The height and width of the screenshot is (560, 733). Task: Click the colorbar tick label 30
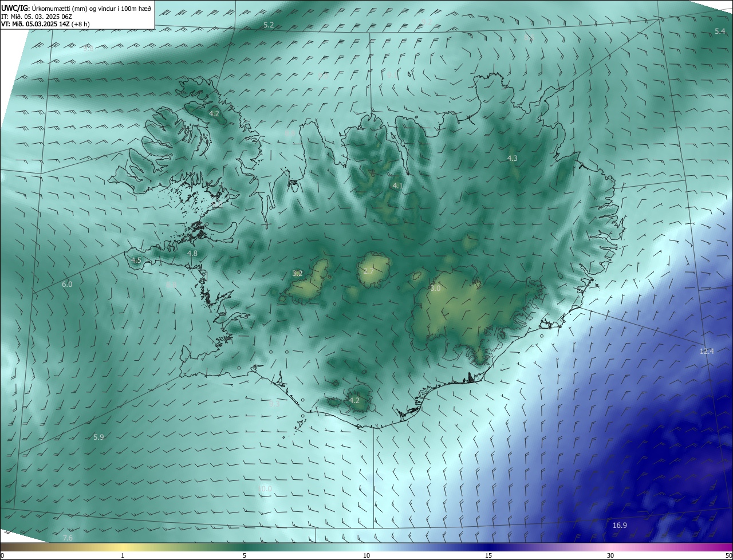tap(610, 555)
